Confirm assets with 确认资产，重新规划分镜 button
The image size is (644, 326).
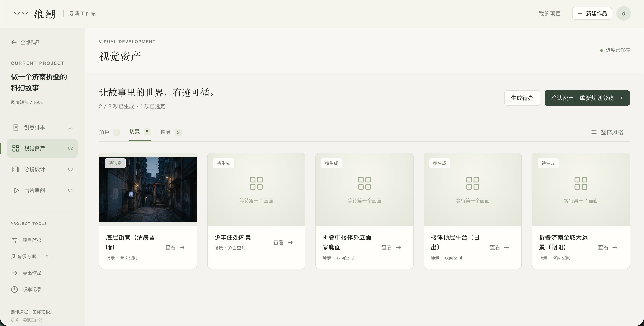coord(587,98)
